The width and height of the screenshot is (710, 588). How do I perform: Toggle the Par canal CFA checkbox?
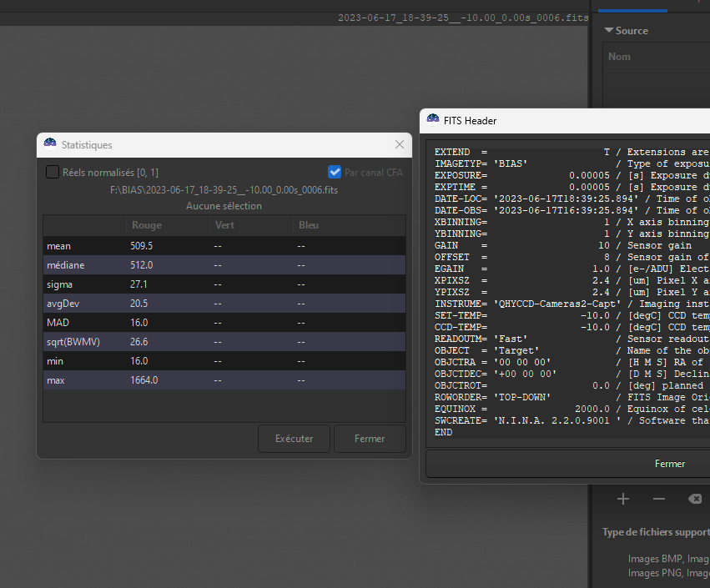(x=335, y=172)
